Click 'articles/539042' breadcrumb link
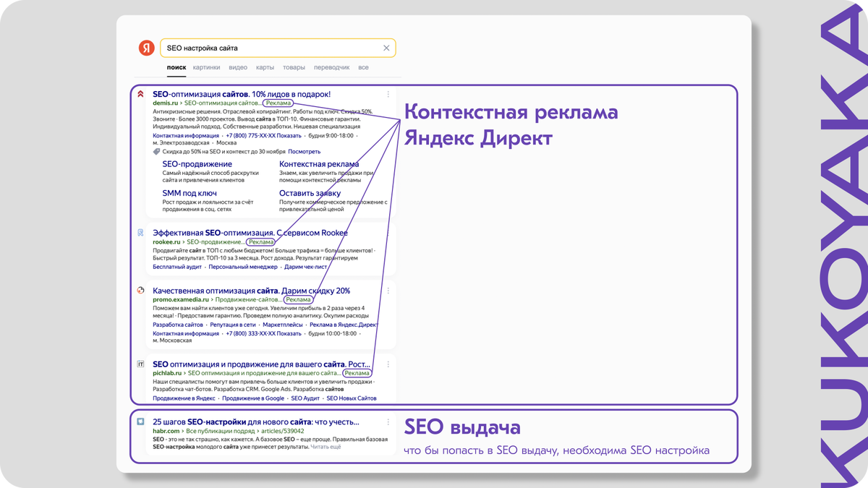This screenshot has height=488, width=868. pyautogui.click(x=283, y=432)
